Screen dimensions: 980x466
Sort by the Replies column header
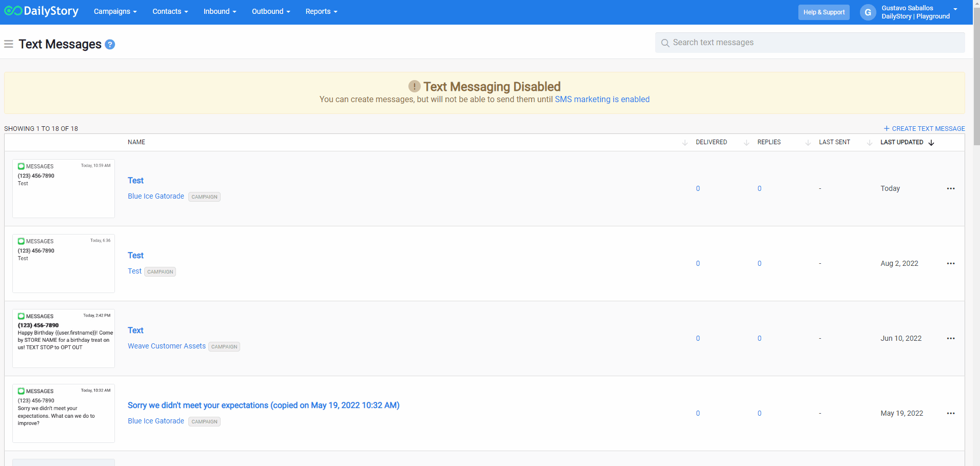click(769, 142)
